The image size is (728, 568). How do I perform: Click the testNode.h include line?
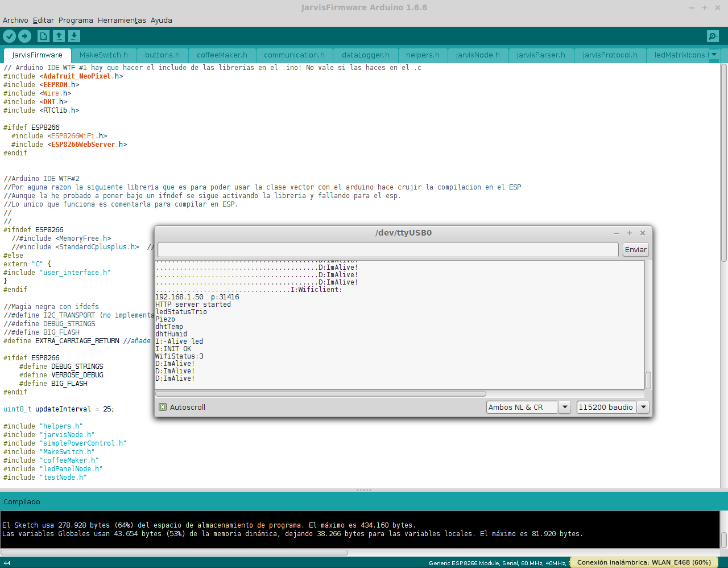click(45, 478)
